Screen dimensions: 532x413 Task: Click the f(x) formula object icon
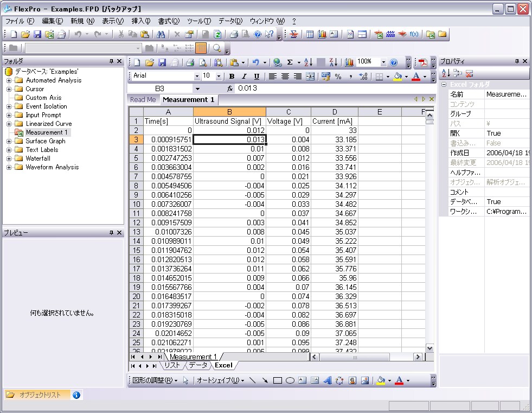click(x=414, y=34)
